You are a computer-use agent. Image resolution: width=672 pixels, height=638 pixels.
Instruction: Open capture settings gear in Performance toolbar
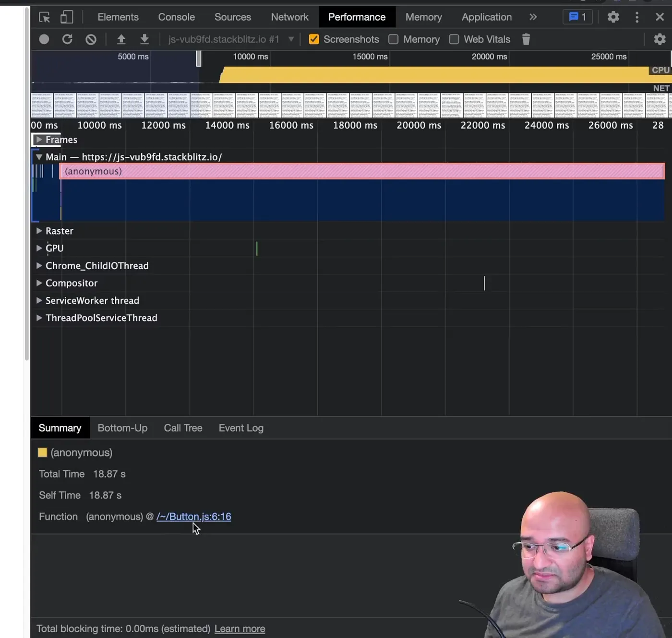click(660, 39)
